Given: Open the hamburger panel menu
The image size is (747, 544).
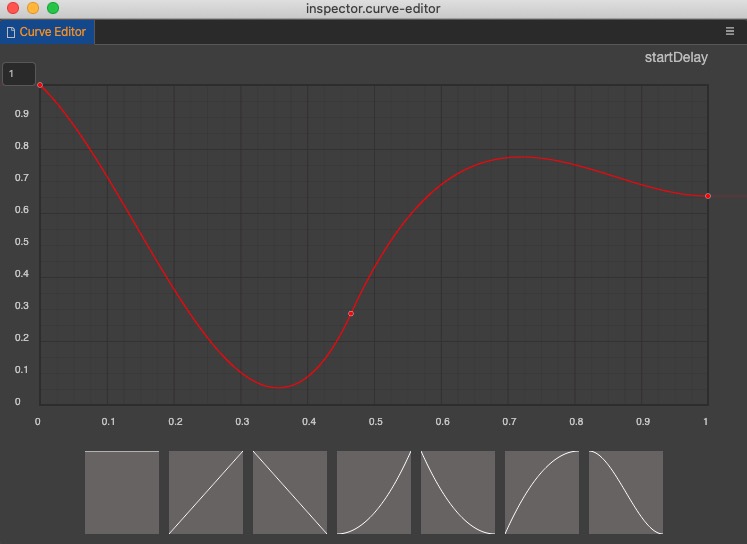Looking at the screenshot, I should tap(729, 31).
